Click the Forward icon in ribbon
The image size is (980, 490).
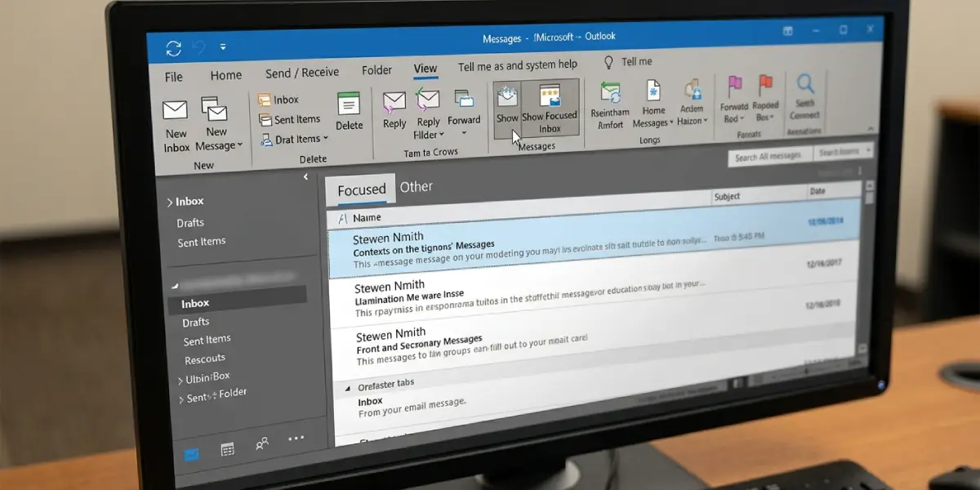464,99
